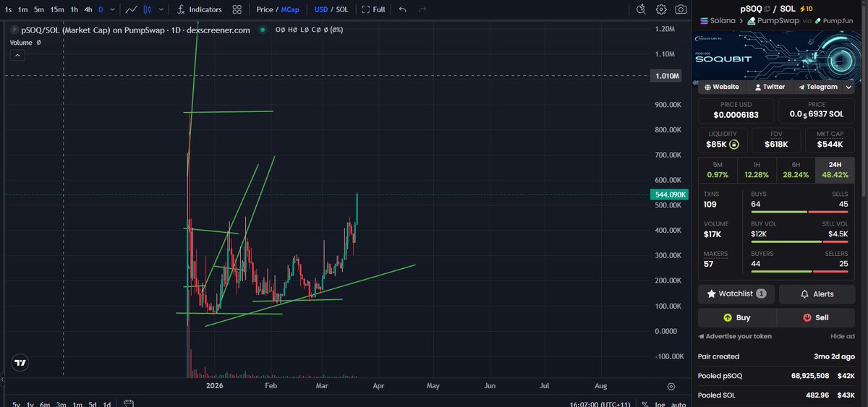Image resolution: width=868 pixels, height=407 pixels.
Task: Toggle auto scale on price axis
Action: [x=678, y=403]
